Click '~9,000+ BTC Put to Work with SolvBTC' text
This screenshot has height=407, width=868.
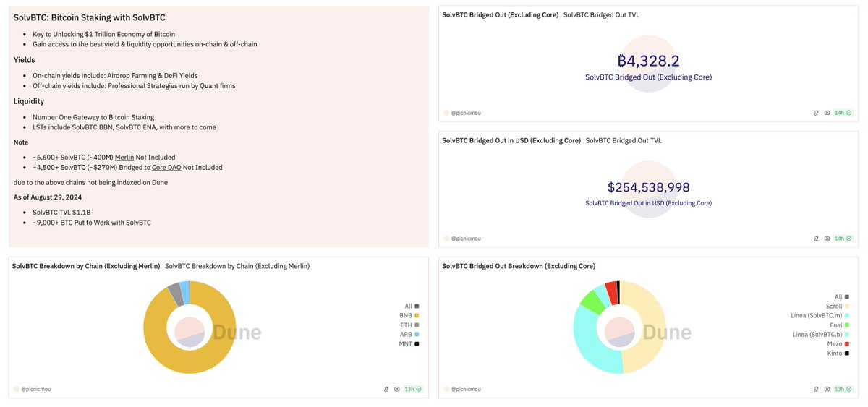(x=92, y=222)
